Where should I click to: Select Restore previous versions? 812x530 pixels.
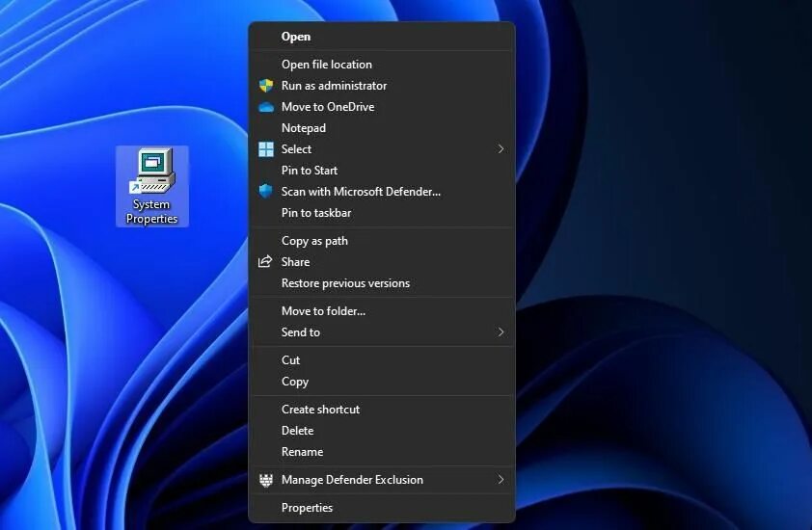(382, 283)
